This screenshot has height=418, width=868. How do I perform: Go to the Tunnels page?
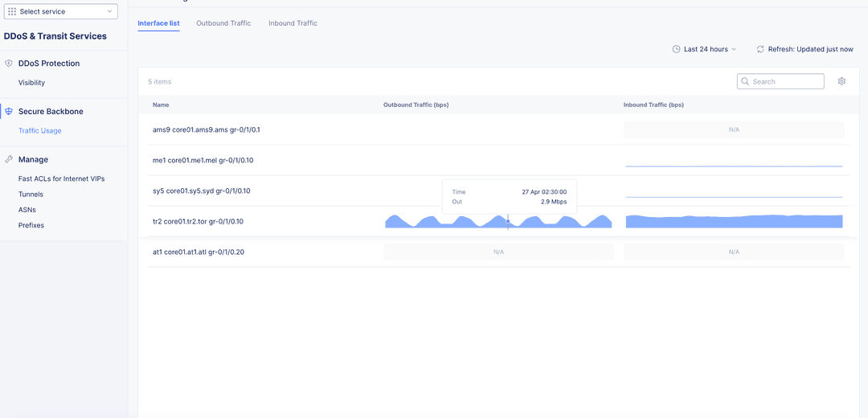[31, 195]
